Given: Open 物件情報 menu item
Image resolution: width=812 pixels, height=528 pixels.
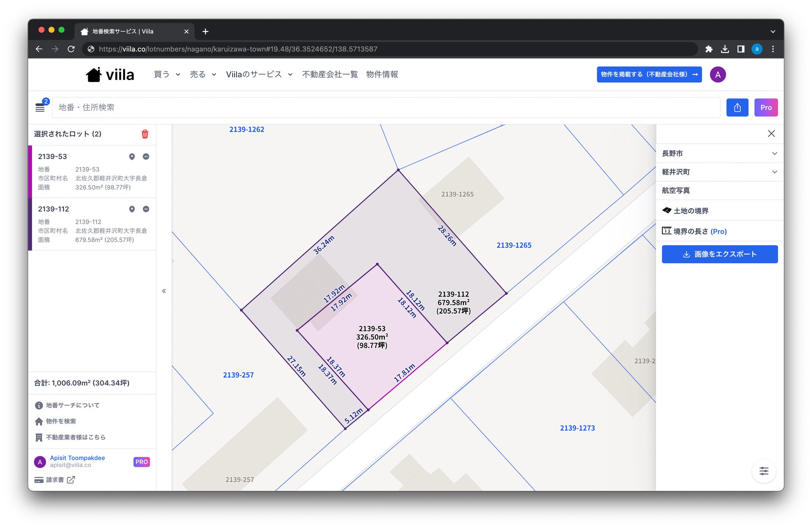Looking at the screenshot, I should click(x=382, y=75).
